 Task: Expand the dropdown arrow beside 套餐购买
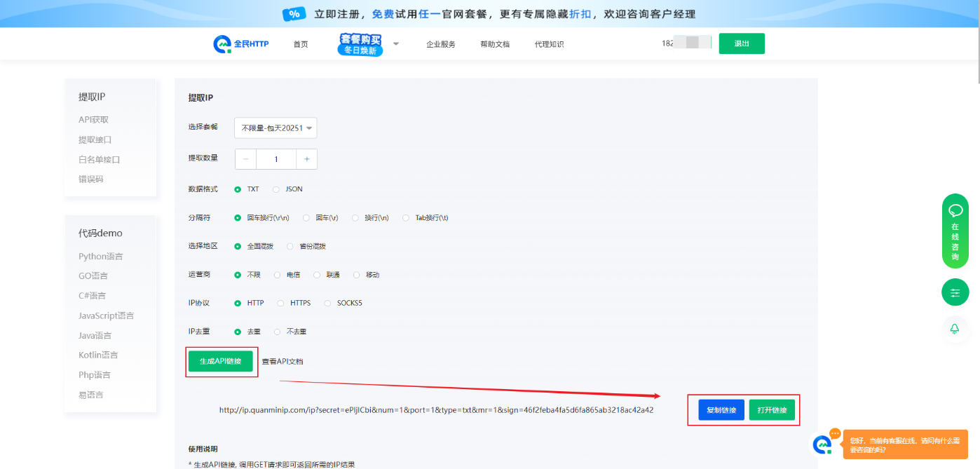click(x=395, y=44)
